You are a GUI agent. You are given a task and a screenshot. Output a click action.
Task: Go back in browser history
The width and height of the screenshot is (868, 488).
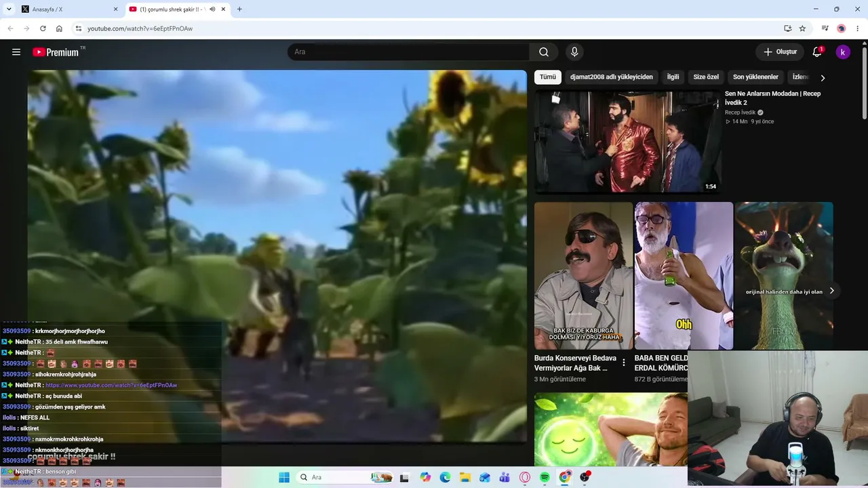pyautogui.click(x=10, y=28)
